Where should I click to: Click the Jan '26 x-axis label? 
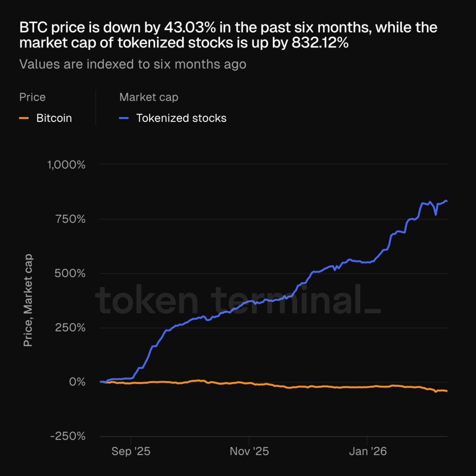367,451
